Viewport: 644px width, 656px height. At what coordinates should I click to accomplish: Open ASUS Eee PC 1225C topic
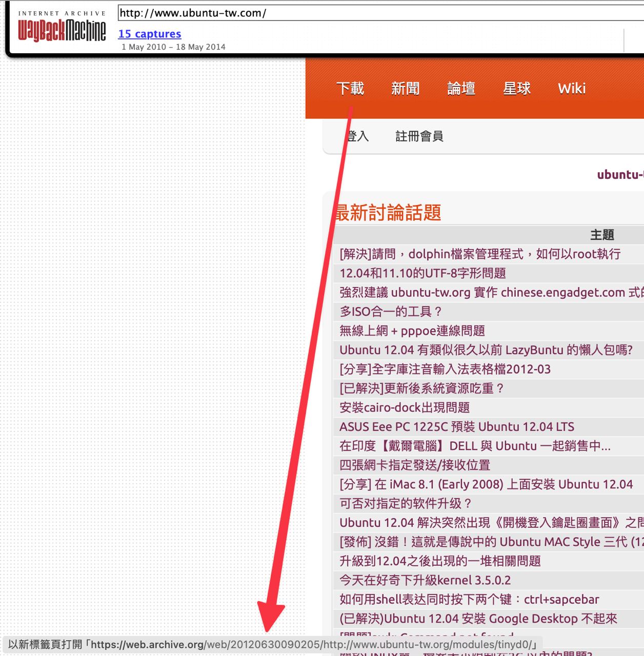pos(456,427)
